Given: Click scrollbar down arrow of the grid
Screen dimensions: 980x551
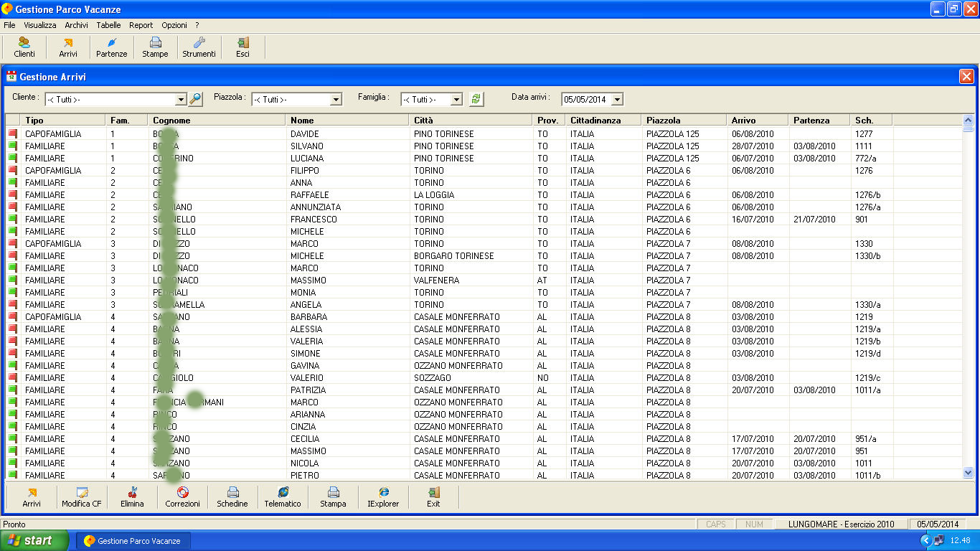Looking at the screenshot, I should 968,472.
